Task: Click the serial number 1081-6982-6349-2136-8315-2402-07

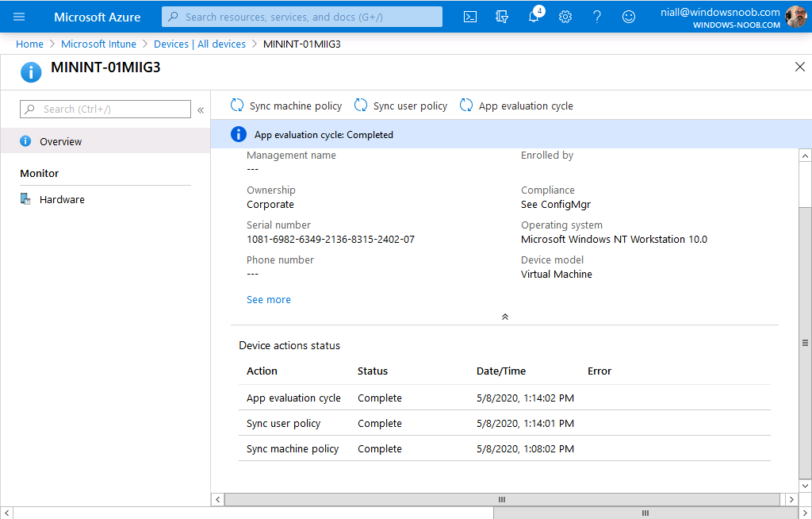Action: point(331,239)
